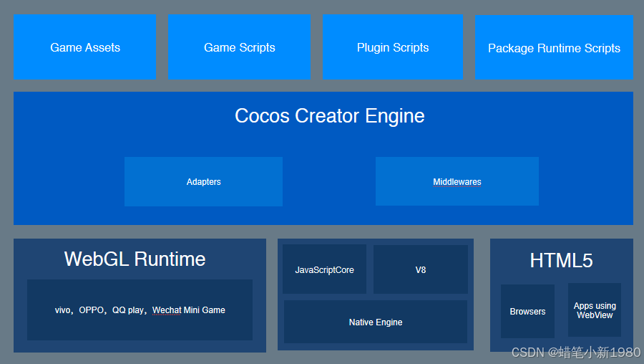Select the V8 box
644x364 pixels.
pyautogui.click(x=421, y=269)
